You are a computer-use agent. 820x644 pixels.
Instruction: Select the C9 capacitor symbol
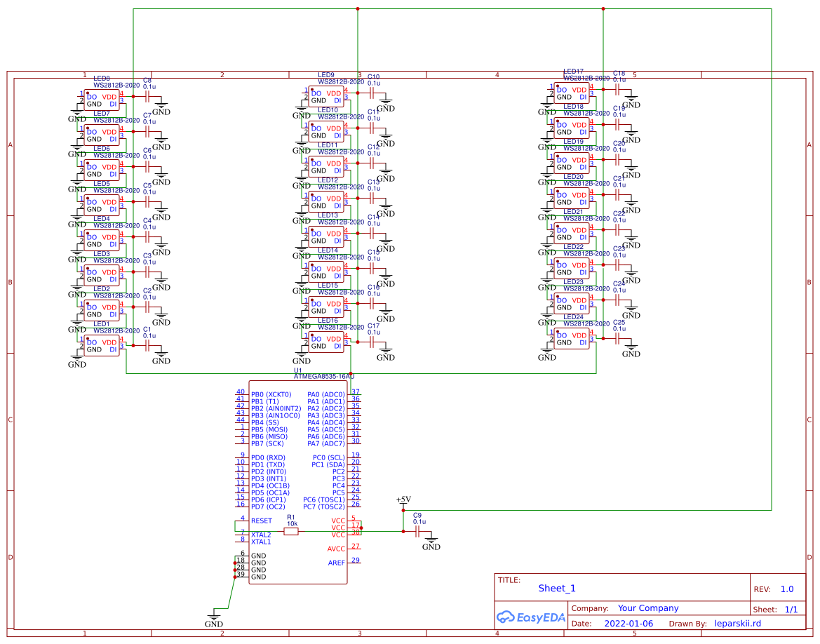[419, 532]
